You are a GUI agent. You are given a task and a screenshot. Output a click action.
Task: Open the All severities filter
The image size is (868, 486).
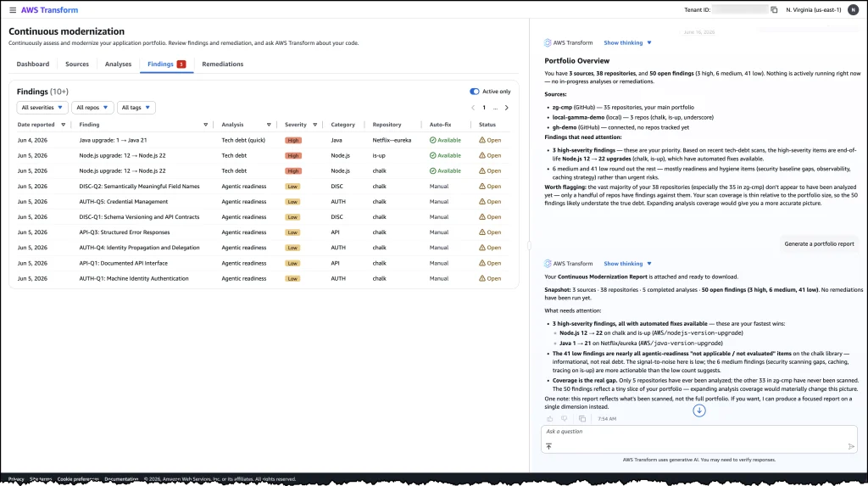pyautogui.click(x=42, y=108)
